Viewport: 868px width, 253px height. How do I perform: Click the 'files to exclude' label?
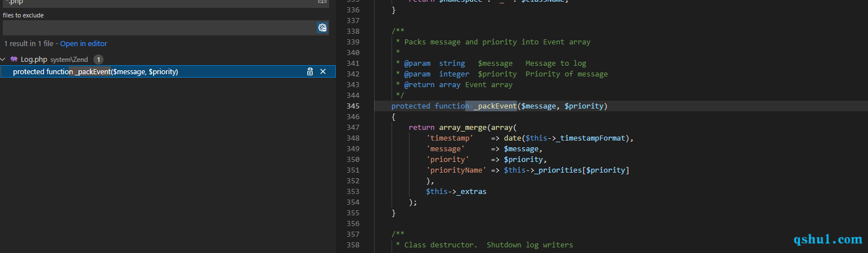click(23, 15)
